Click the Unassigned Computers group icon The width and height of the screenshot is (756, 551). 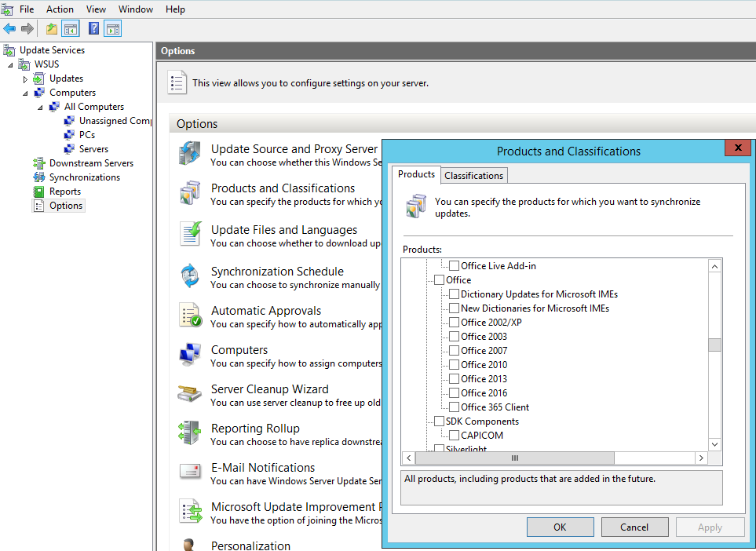[69, 121]
